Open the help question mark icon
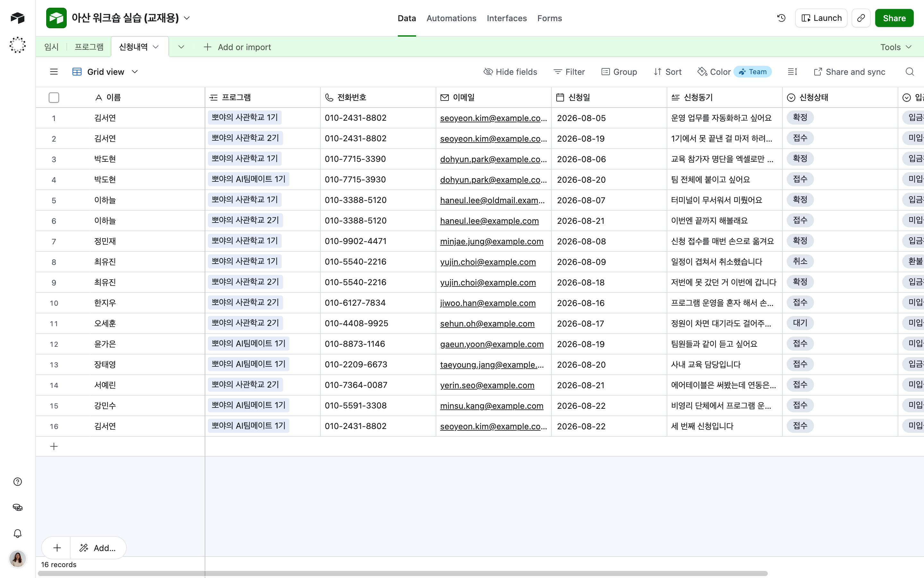This screenshot has width=924, height=578. pos(18,482)
